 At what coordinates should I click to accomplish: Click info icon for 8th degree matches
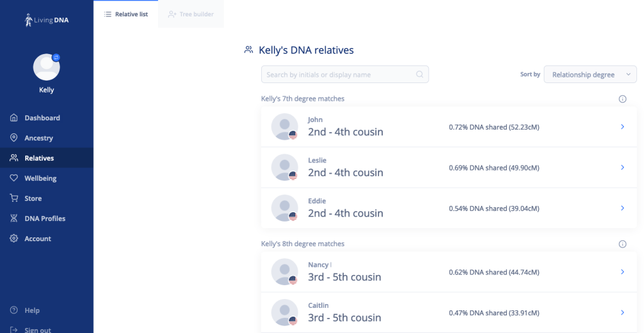tap(623, 244)
